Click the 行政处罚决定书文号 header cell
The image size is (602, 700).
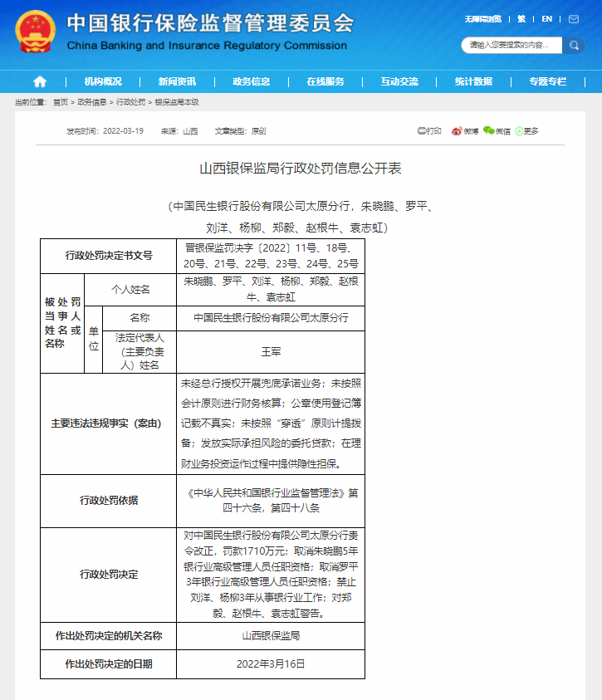(x=109, y=256)
